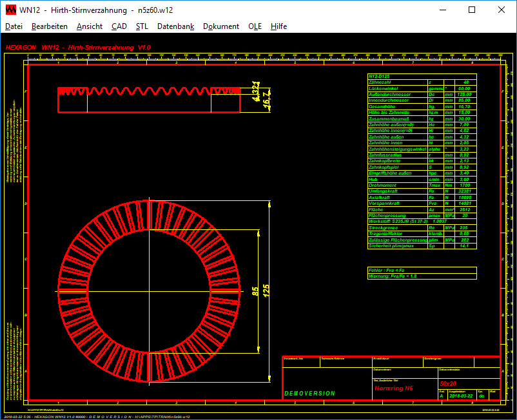The image size is (517, 420).
Task: Close the WN12 window
Action: (x=502, y=10)
